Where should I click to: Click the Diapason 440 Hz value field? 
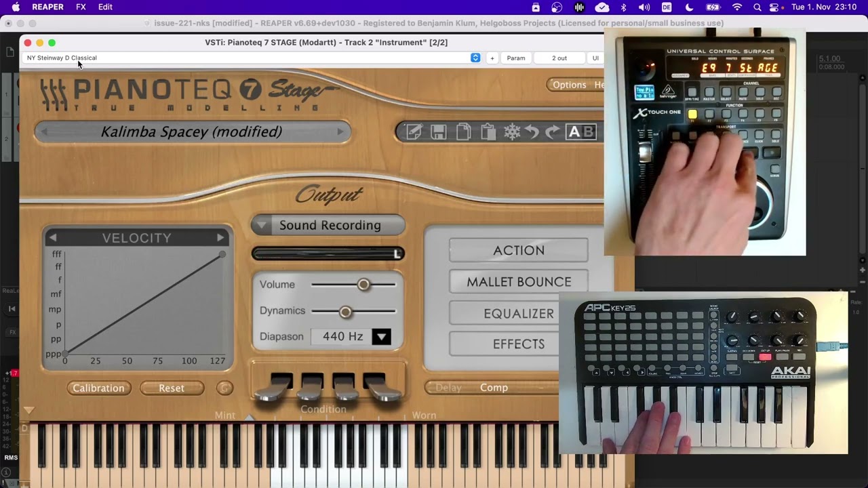[342, 336]
